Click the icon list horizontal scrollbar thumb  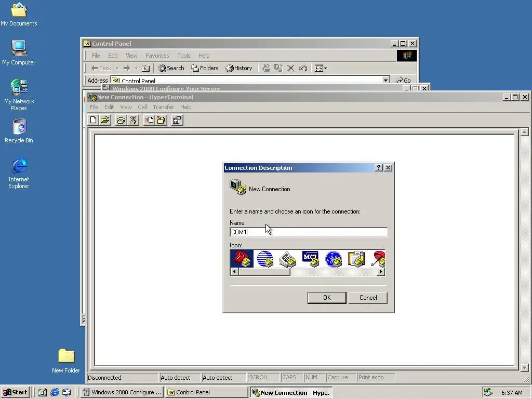click(264, 271)
